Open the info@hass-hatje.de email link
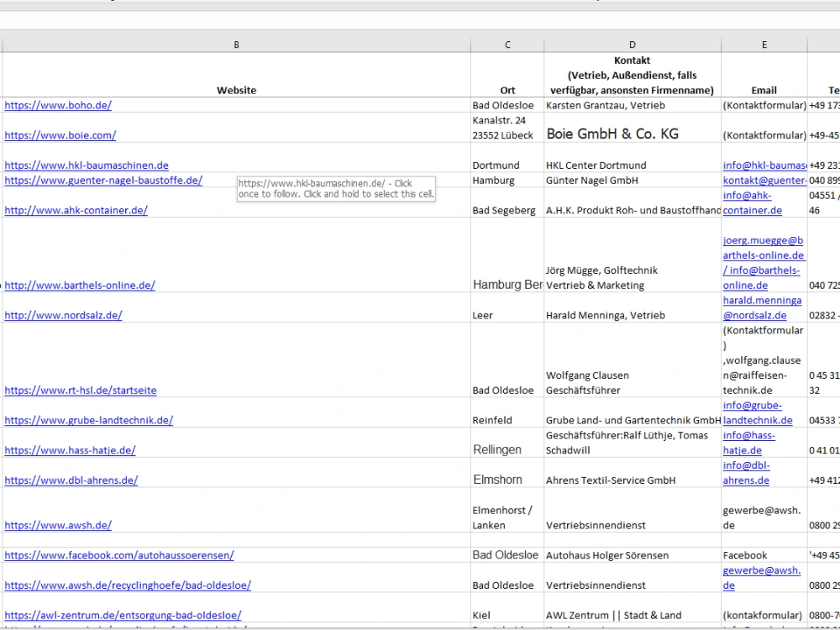Screen dimensions: 840x630 click(749, 443)
